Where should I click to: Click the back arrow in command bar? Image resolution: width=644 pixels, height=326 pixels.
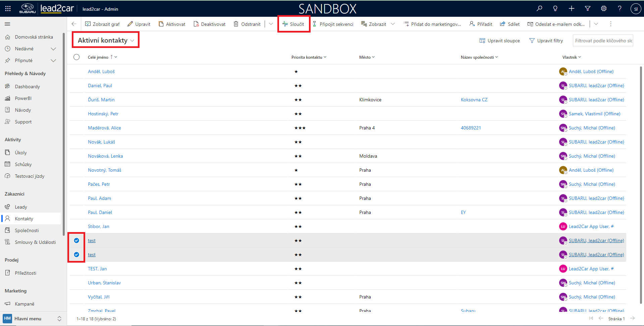[x=74, y=24]
